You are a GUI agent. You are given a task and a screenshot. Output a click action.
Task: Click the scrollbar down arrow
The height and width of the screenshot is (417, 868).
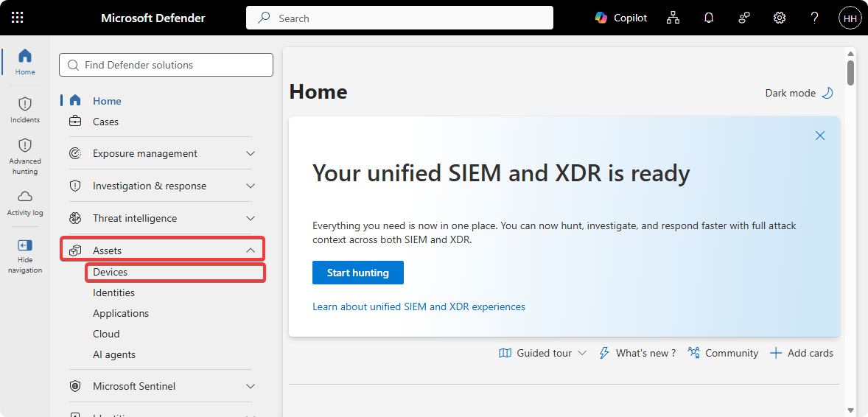point(850,410)
